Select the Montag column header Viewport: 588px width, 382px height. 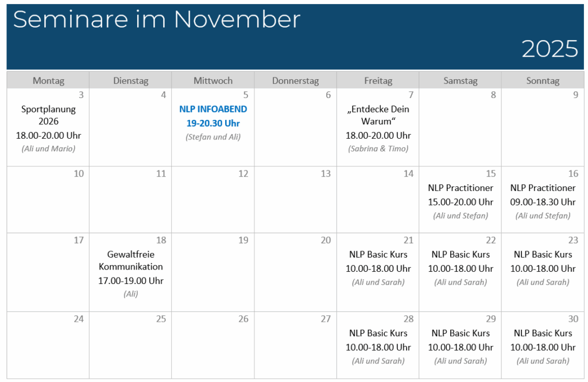click(x=48, y=81)
